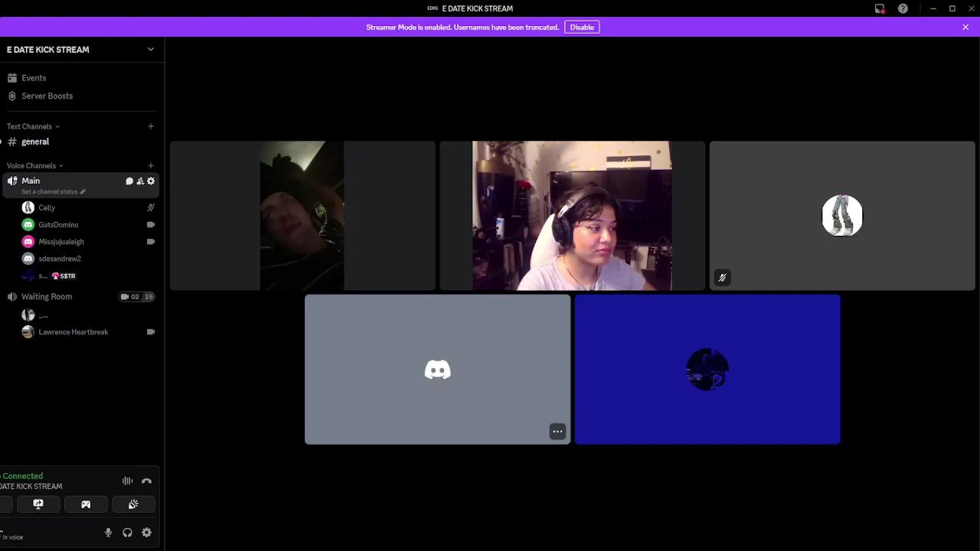
Task: Click the 5$TR server tag badge
Action: click(x=64, y=275)
